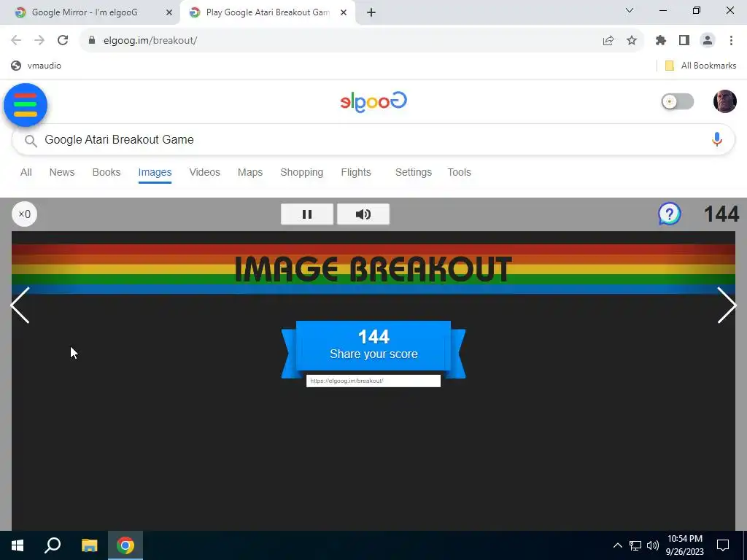Switch to the Maps search tab
747x560 pixels.
[250, 172]
